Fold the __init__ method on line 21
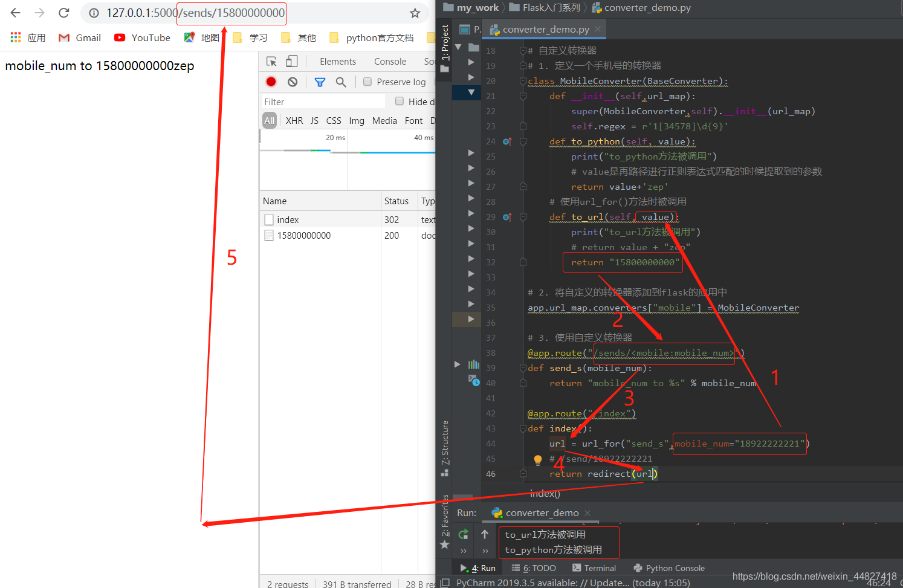The image size is (903, 588). coord(523,95)
